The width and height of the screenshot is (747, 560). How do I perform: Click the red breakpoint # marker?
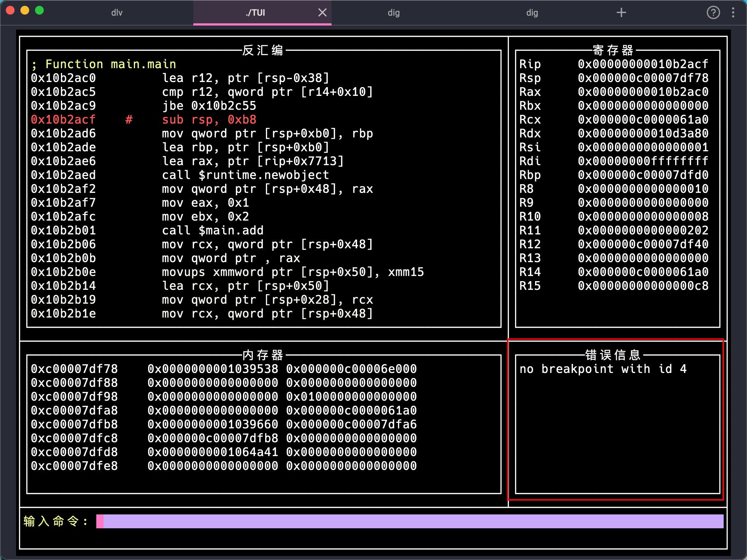(x=129, y=120)
